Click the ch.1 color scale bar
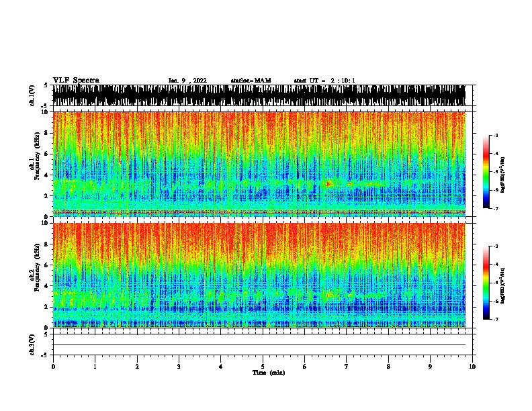The height and width of the screenshot is (411, 532). (486, 172)
